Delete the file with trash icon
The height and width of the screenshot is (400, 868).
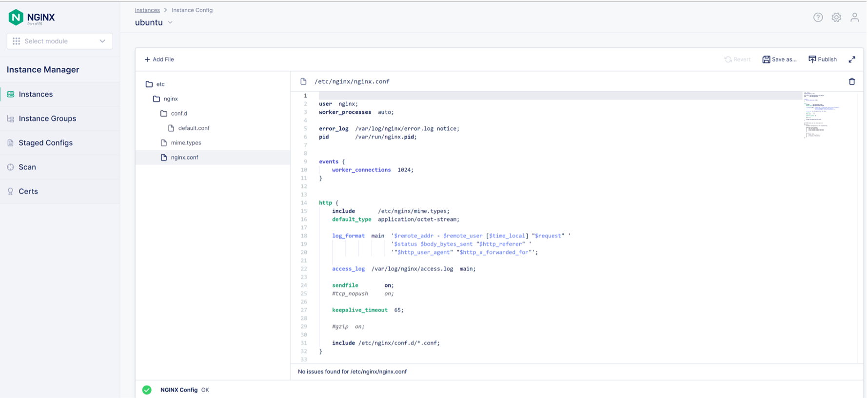coord(852,82)
